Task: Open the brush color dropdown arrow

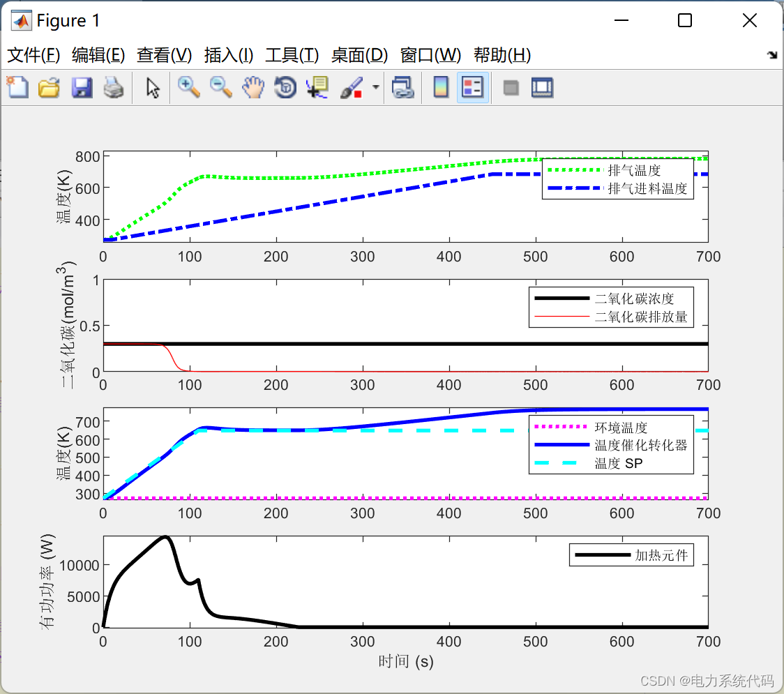Action: click(x=375, y=87)
